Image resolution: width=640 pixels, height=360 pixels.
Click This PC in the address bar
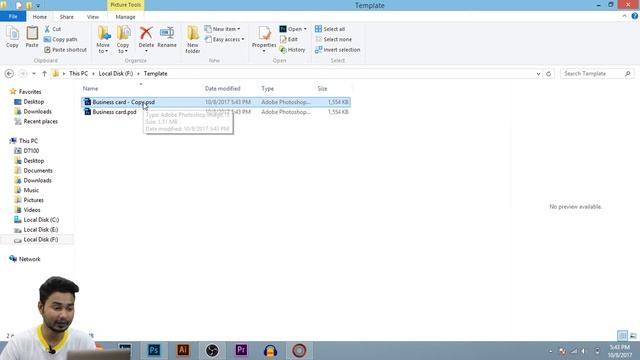[x=78, y=73]
